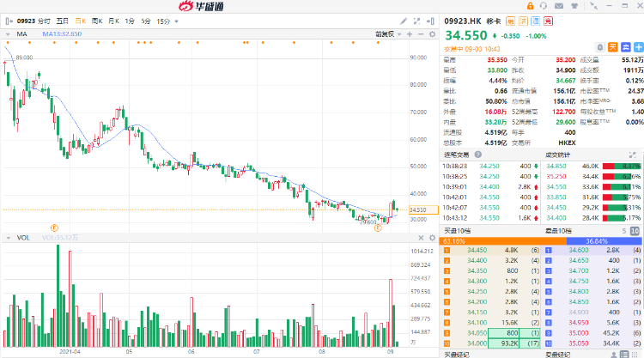
Task: Select 周K weekly candlestick tab
Action: [x=97, y=21]
